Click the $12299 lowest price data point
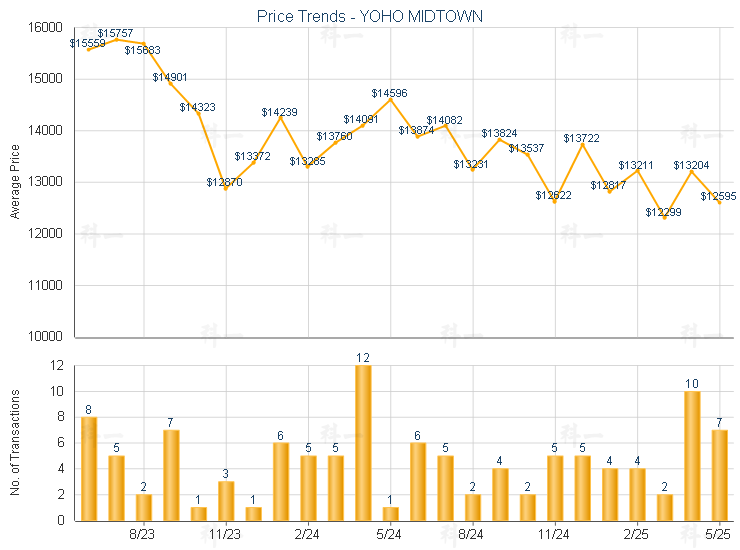740x550 pixels. tap(664, 217)
